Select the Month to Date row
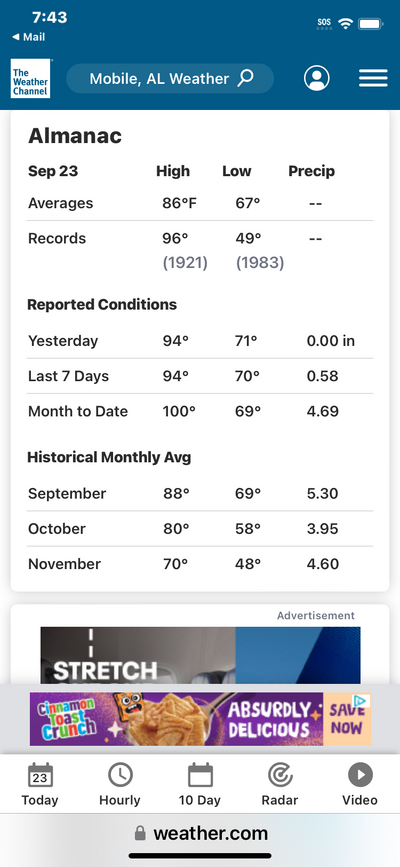400x867 pixels. pos(200,411)
